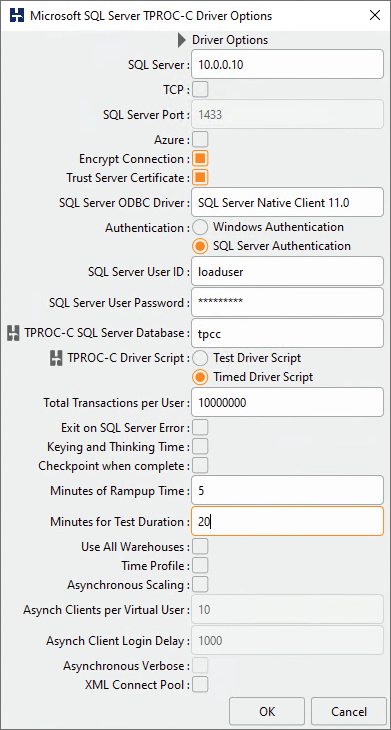Click the SQL Server User ID field

pos(287,271)
